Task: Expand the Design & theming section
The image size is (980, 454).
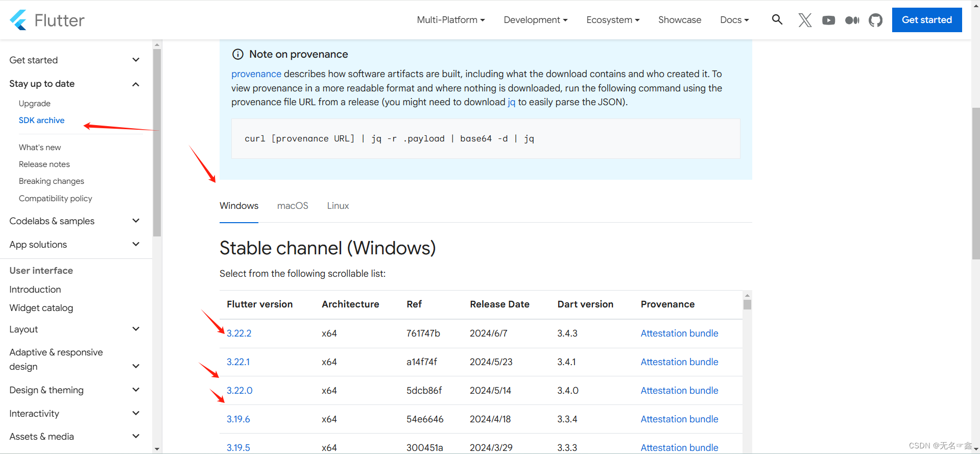Action: pos(75,390)
